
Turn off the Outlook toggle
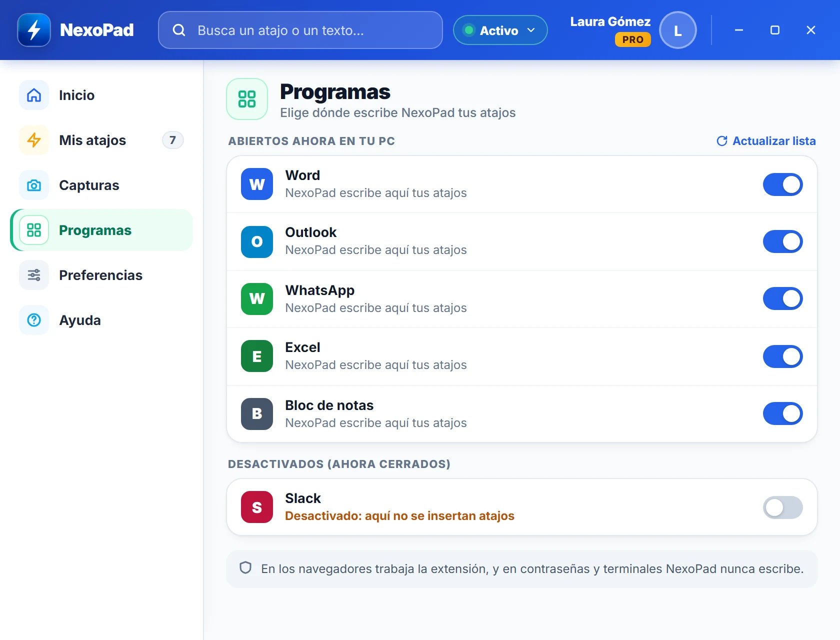pyautogui.click(x=782, y=241)
